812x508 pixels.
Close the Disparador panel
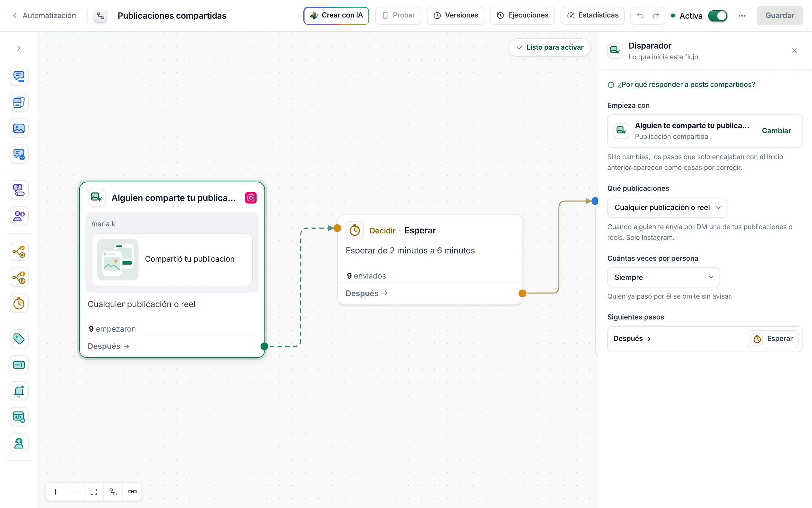(x=795, y=51)
